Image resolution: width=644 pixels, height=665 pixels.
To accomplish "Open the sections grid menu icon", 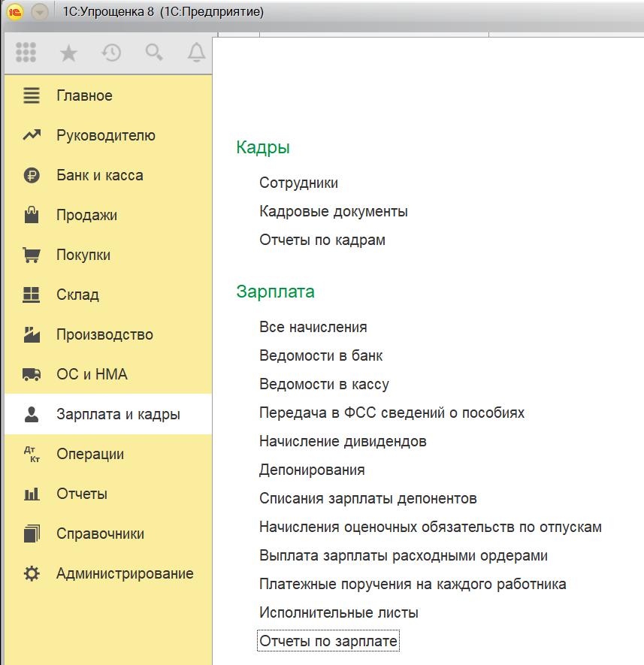I will [x=26, y=53].
